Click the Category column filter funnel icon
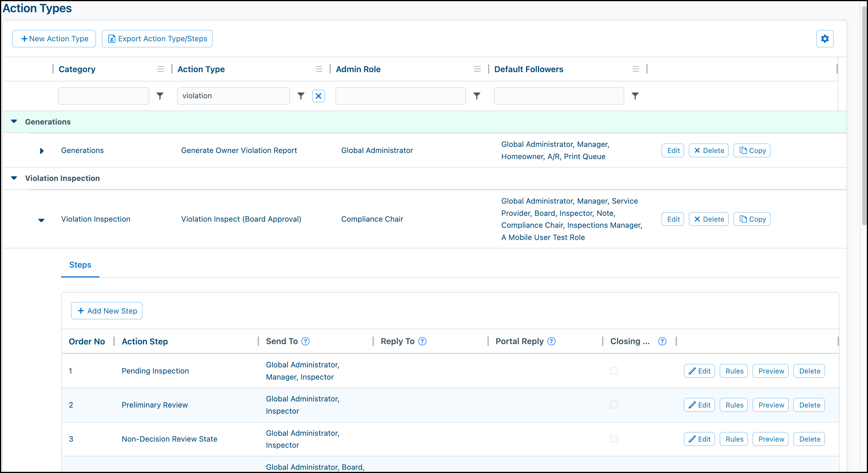Screen dimensions: 868x473 160,96
